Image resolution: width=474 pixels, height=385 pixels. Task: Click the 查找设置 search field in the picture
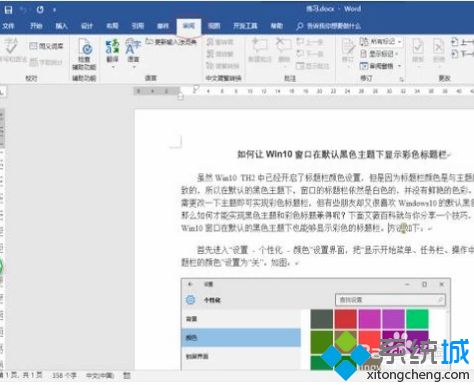(390, 300)
